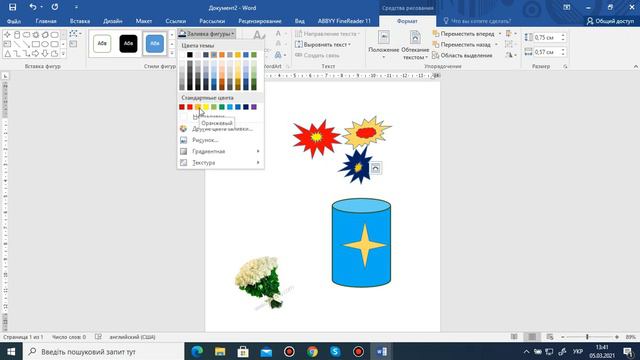Click Переместить назад button
Image resolution: width=640 pixels, height=360 pixels.
[x=461, y=44]
